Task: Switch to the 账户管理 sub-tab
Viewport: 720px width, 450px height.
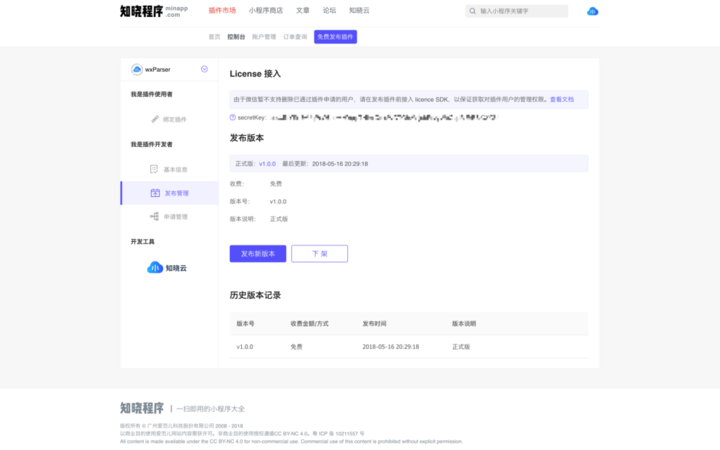Action: [x=264, y=37]
